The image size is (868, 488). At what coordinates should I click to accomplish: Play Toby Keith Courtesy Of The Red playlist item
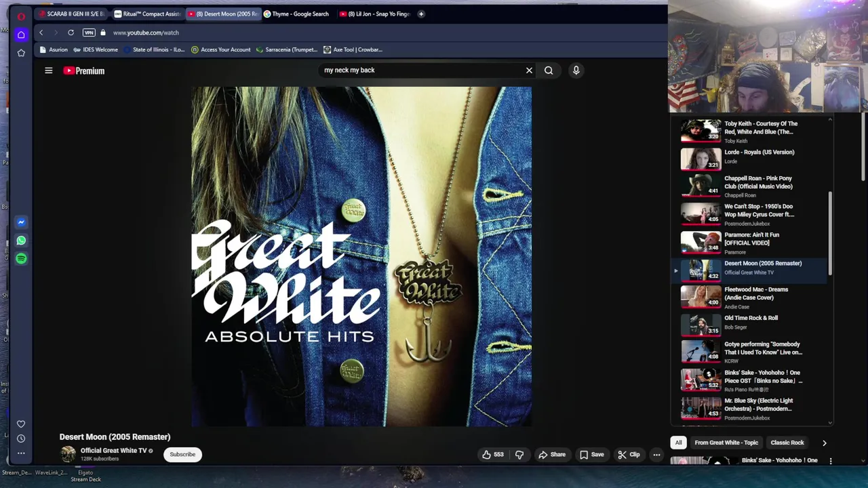point(749,131)
